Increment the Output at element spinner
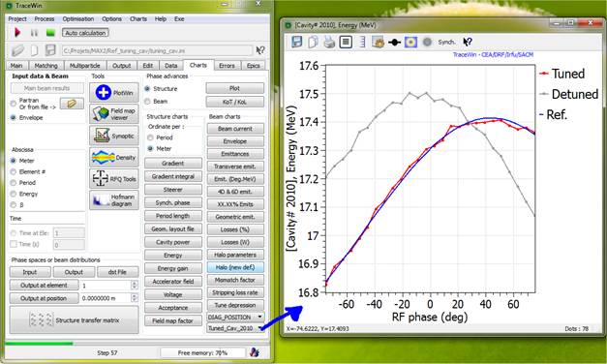 pos(135,283)
